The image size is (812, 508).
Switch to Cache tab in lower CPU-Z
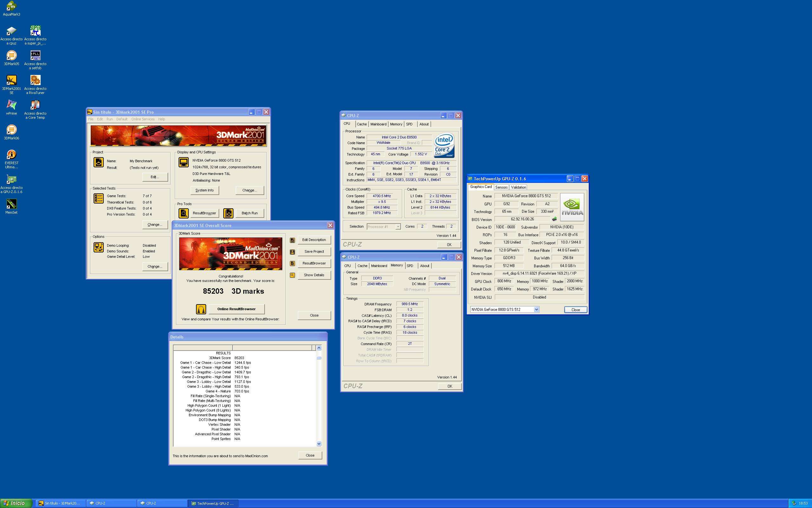(x=362, y=266)
